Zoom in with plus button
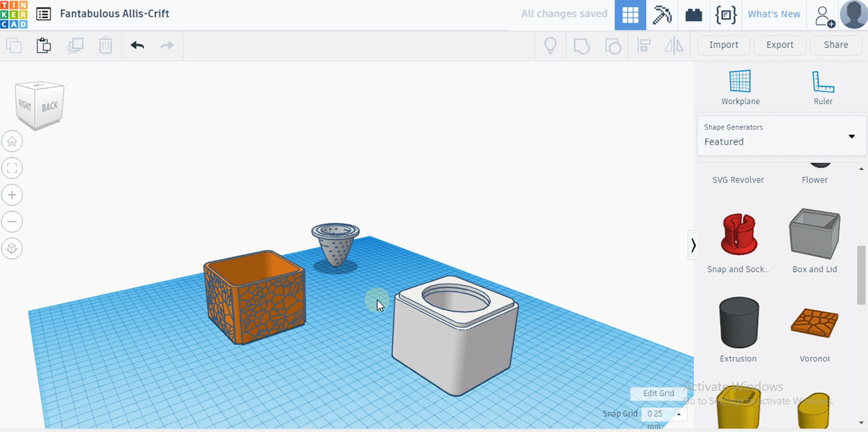The height and width of the screenshot is (432, 868). (x=12, y=194)
